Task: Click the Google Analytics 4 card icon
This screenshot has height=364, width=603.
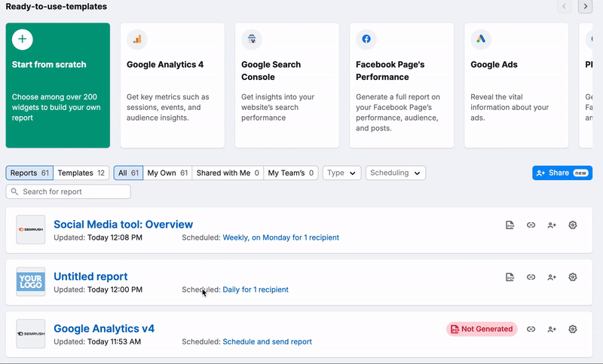Action: 137,39
